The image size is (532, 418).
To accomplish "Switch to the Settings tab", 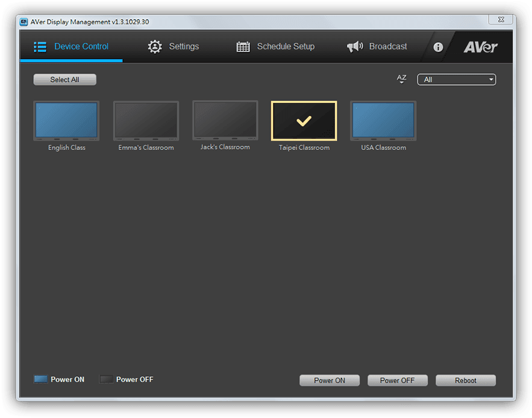I will tap(174, 46).
